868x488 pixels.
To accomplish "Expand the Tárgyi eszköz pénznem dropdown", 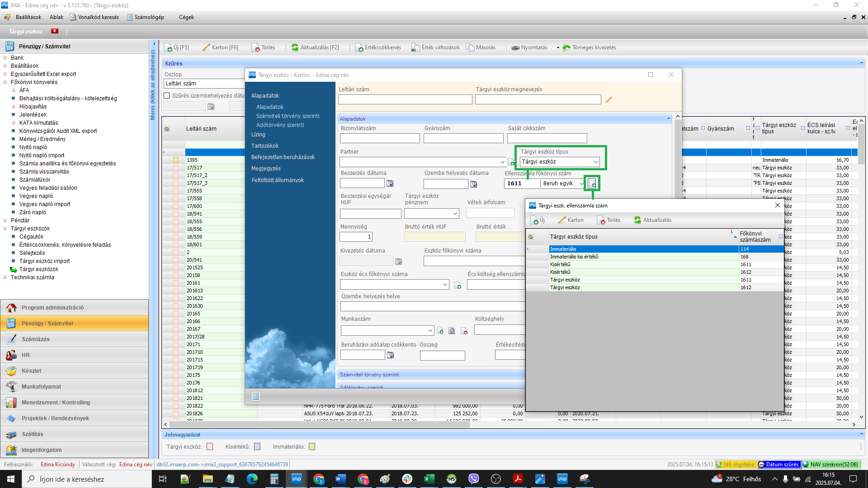I will (x=455, y=213).
